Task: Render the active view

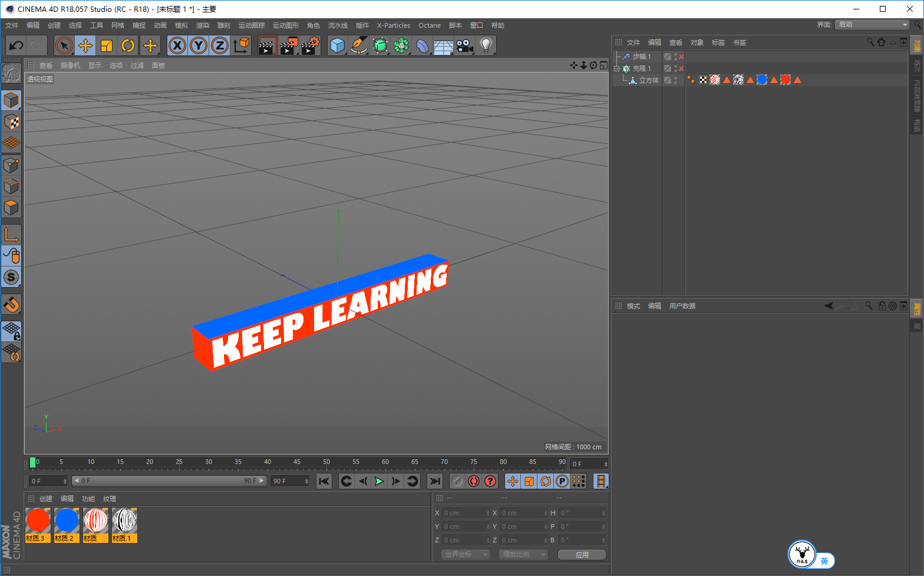Action: (x=267, y=45)
